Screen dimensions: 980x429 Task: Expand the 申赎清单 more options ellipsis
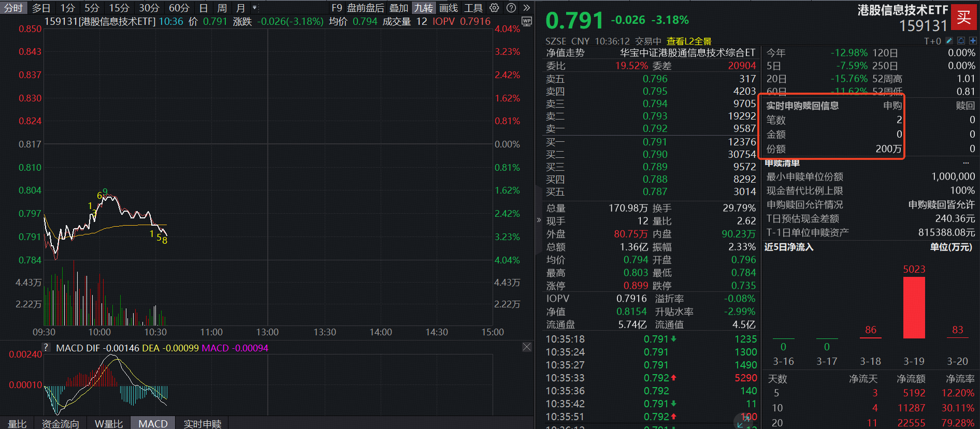tap(965, 163)
